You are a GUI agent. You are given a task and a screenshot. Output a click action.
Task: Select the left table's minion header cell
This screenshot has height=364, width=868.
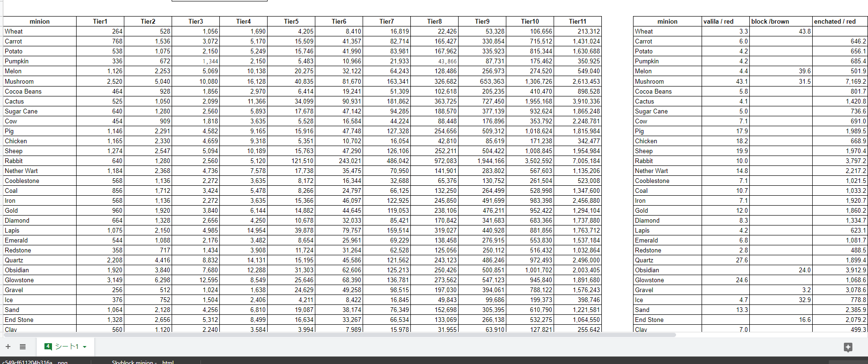point(40,21)
